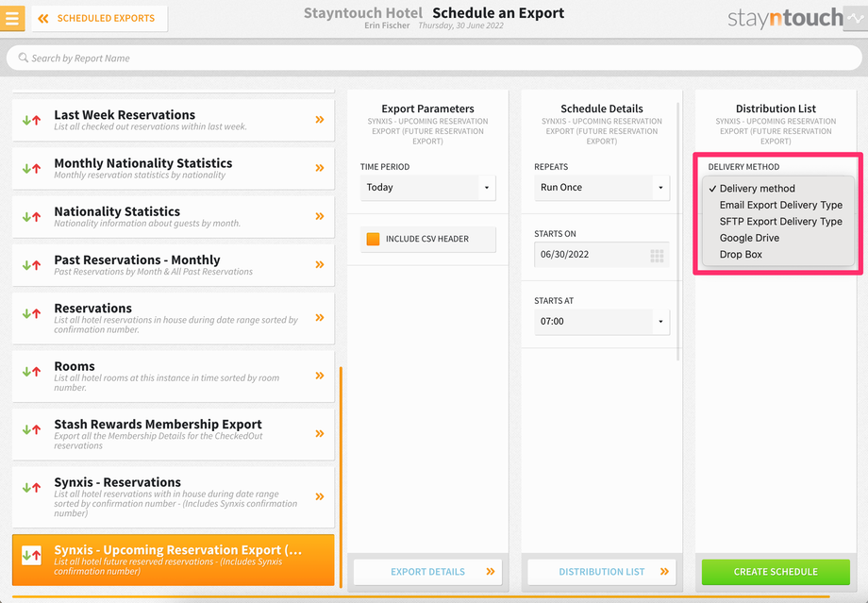Open the Nationality Statistics row chevron
Image resolution: width=868 pixels, height=603 pixels.
[x=320, y=216]
